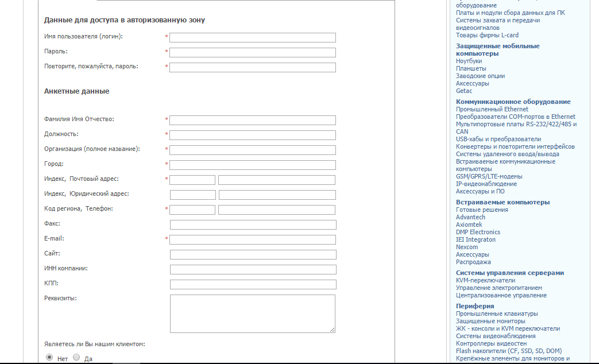Open Системы управления серверами category
This screenshot has height=364, width=599.
pyautogui.click(x=509, y=273)
